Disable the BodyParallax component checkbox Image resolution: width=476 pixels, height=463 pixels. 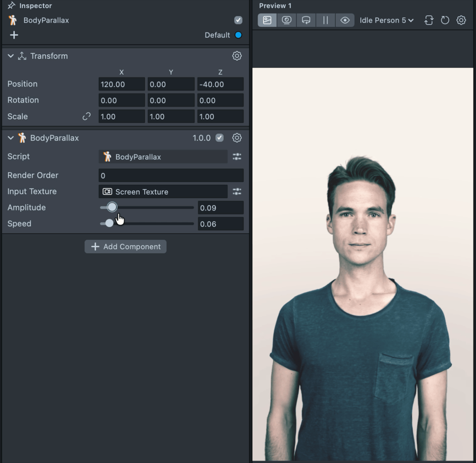(x=220, y=138)
